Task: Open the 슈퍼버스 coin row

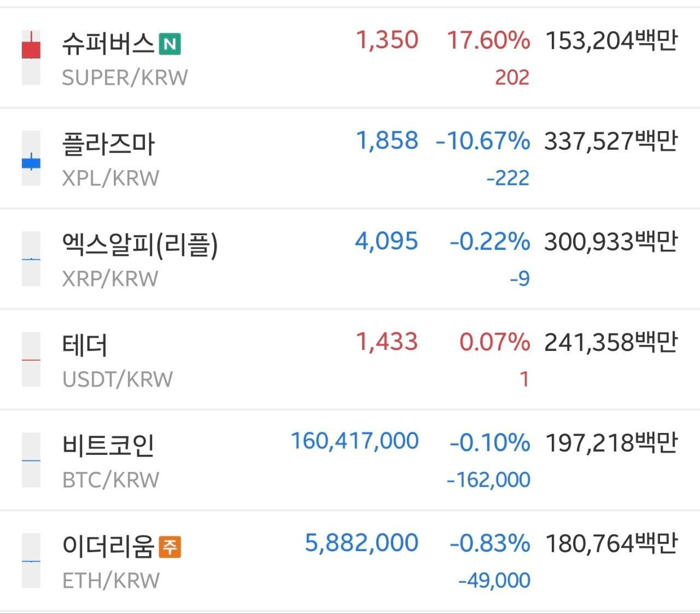Action: click(x=350, y=58)
